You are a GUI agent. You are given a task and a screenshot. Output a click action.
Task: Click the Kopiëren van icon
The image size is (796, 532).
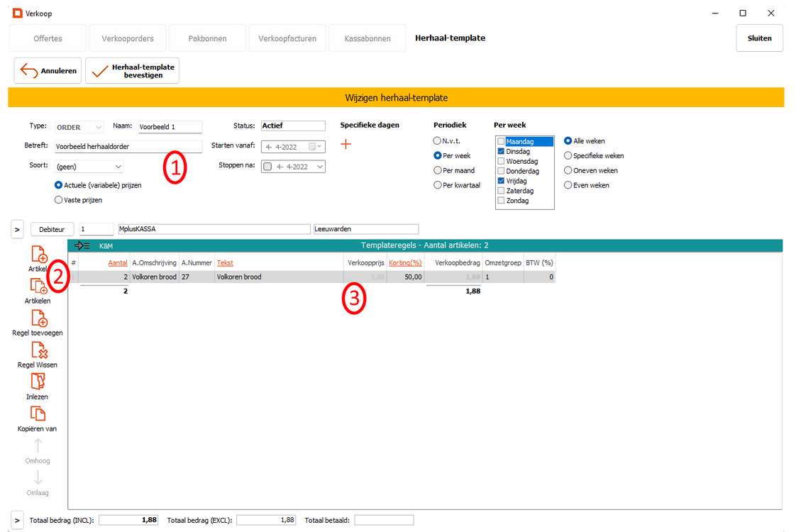coord(38,414)
